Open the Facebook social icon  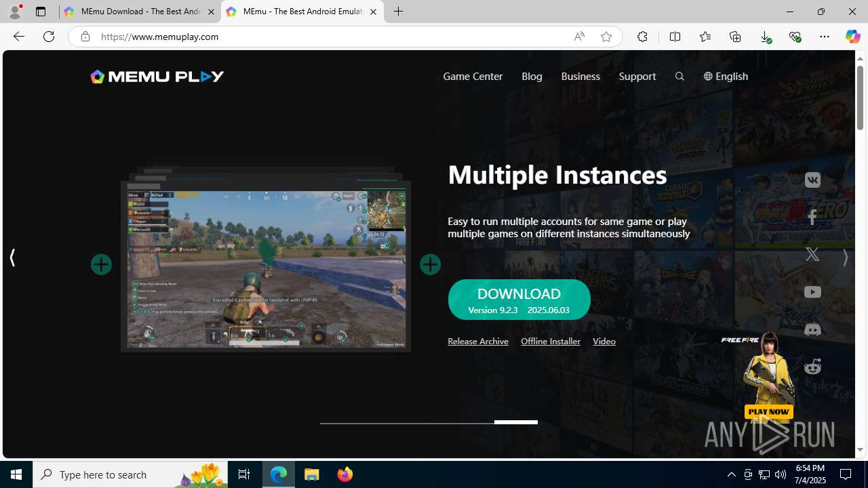click(812, 217)
